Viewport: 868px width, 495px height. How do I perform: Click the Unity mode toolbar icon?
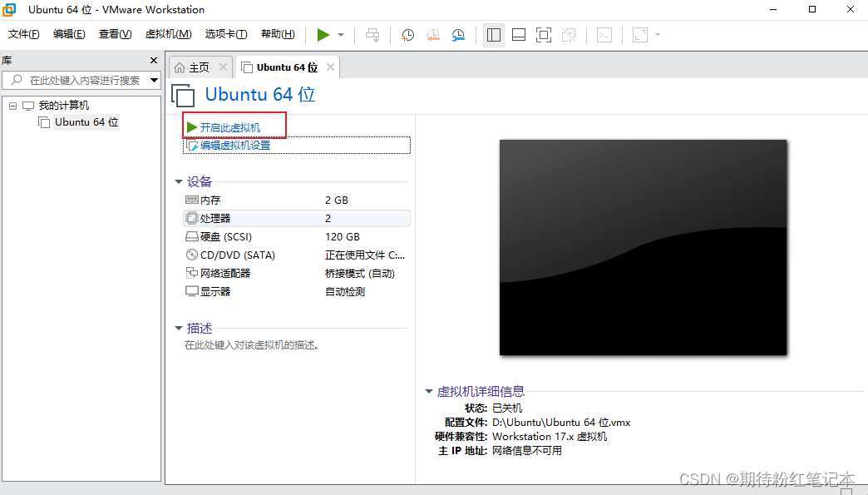click(x=569, y=35)
